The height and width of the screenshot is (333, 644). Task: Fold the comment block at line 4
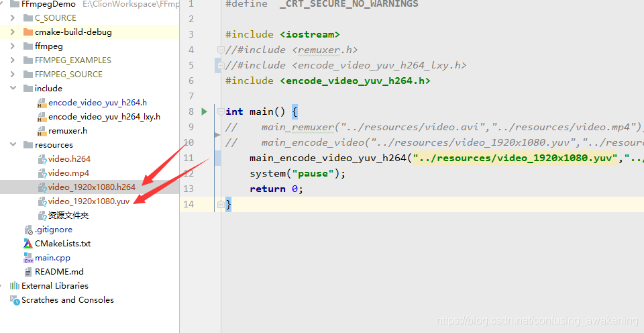[221, 50]
